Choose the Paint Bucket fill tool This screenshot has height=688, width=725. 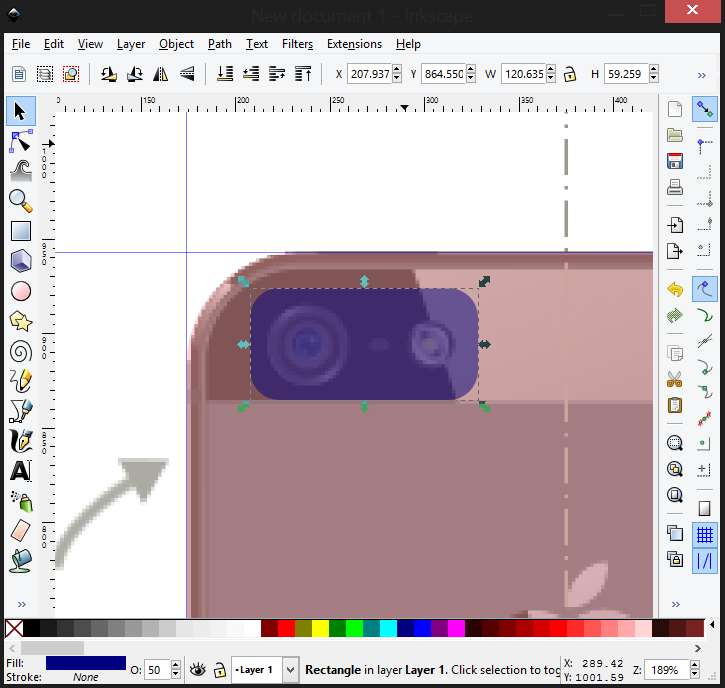20,561
